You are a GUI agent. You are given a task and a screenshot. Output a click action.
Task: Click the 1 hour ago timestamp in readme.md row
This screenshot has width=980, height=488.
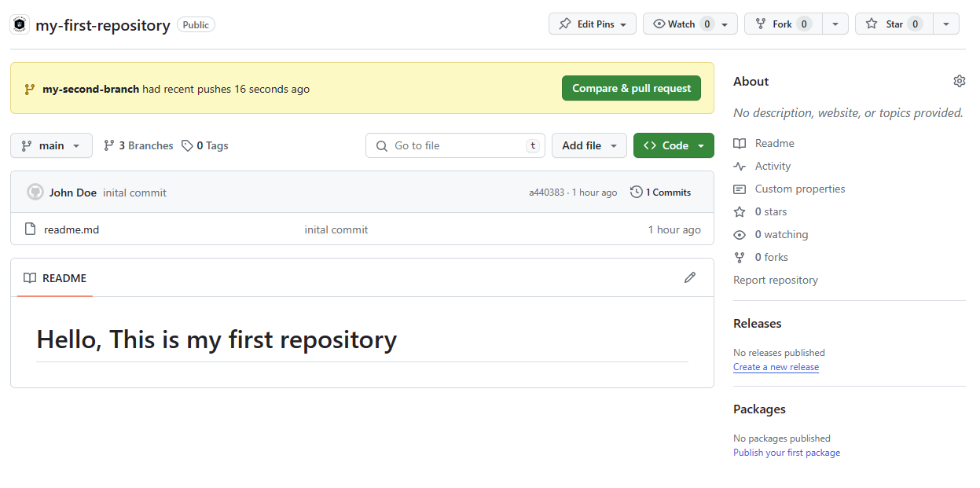click(674, 229)
